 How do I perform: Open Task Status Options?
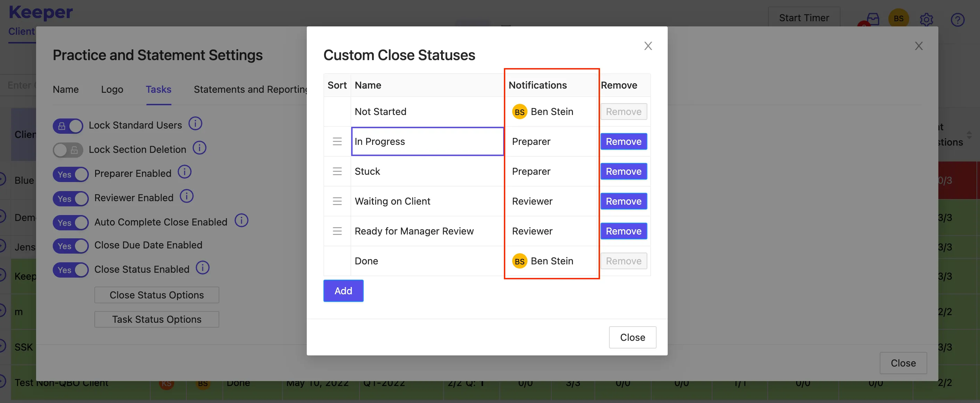157,319
